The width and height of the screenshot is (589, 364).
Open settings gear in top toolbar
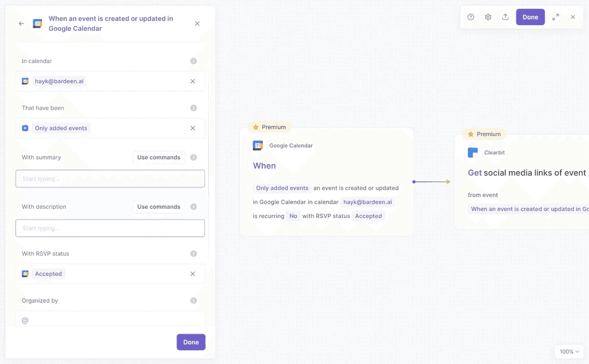488,17
